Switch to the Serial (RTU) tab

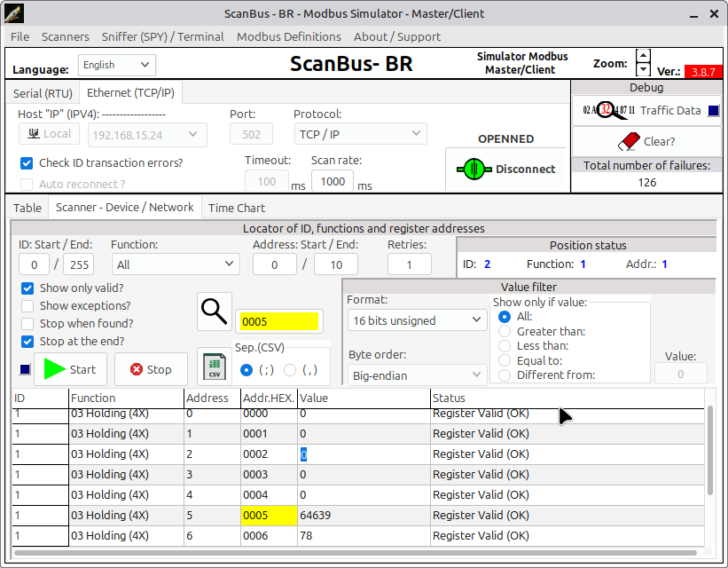[x=43, y=93]
